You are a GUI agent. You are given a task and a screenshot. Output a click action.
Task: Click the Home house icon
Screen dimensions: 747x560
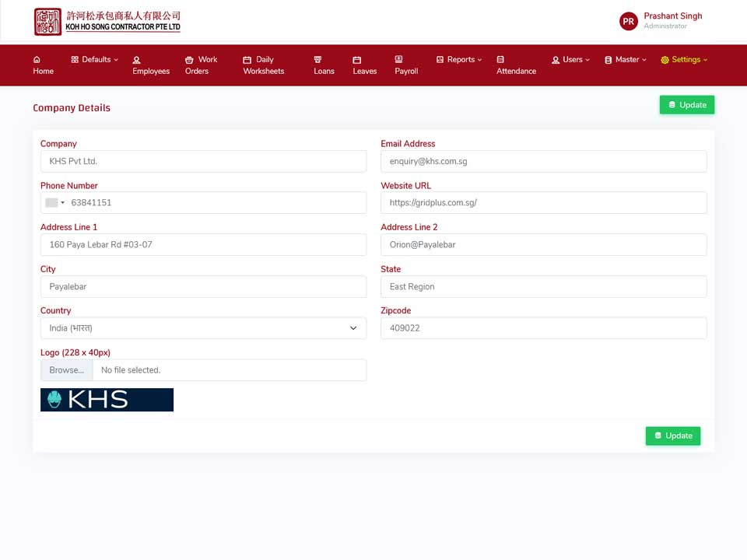tap(37, 60)
